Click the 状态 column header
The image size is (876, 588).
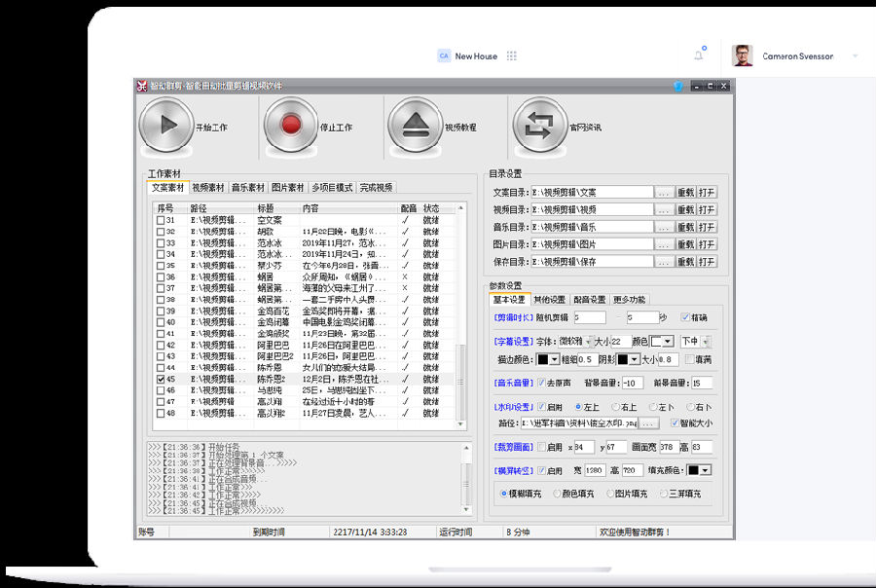pos(431,208)
